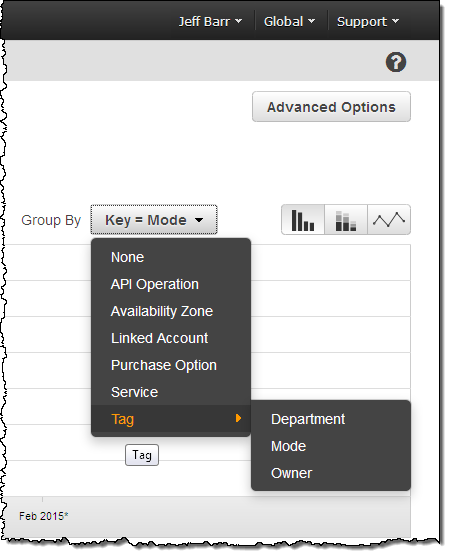Switch to the line chart view
The height and width of the screenshot is (556, 451).
(x=389, y=220)
